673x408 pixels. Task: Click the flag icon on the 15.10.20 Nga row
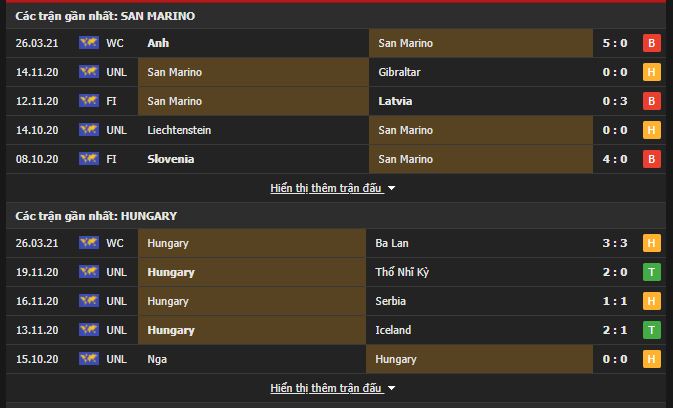click(89, 359)
